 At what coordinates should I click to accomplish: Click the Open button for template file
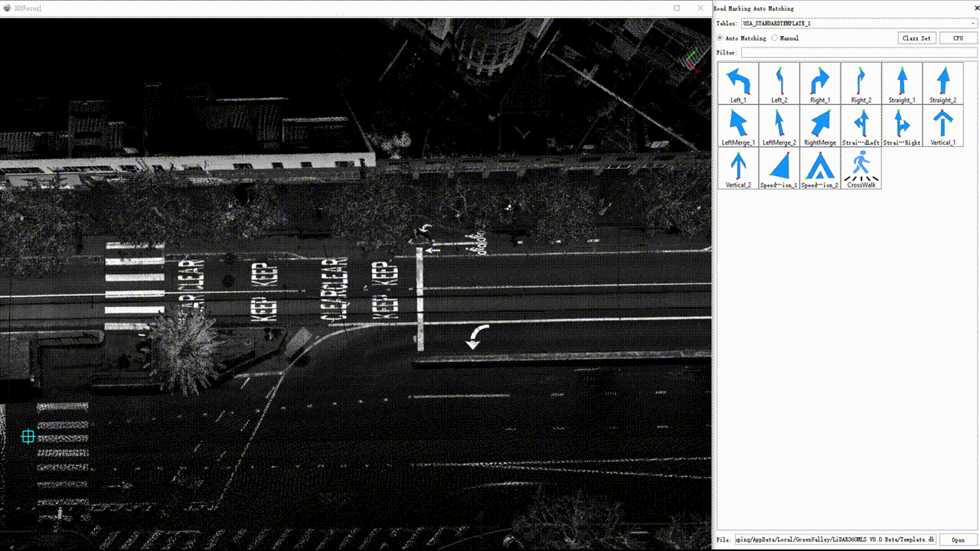click(958, 540)
